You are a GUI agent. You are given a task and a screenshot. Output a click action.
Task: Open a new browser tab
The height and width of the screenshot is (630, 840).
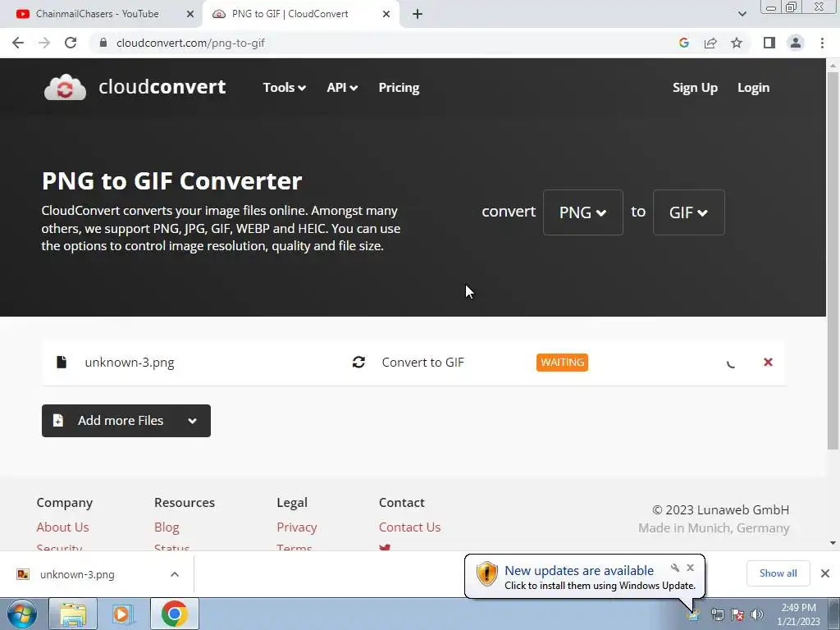[x=418, y=14]
